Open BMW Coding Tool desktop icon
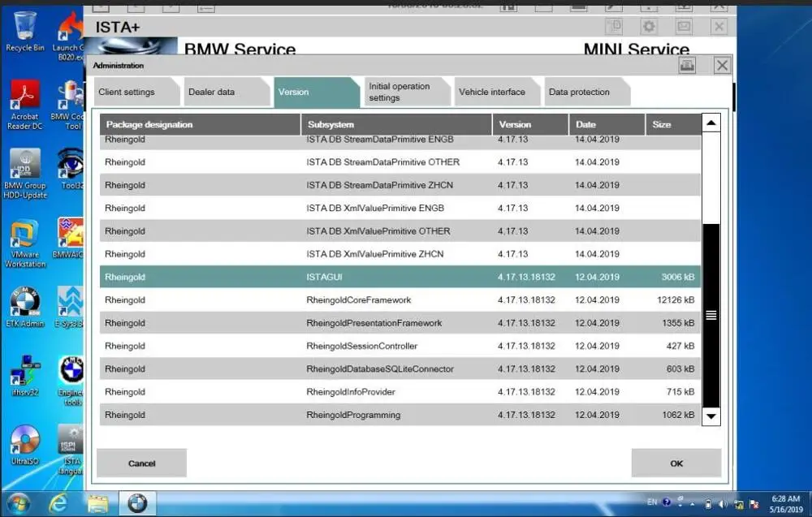Image resolution: width=812 pixels, height=517 pixels. 68,106
